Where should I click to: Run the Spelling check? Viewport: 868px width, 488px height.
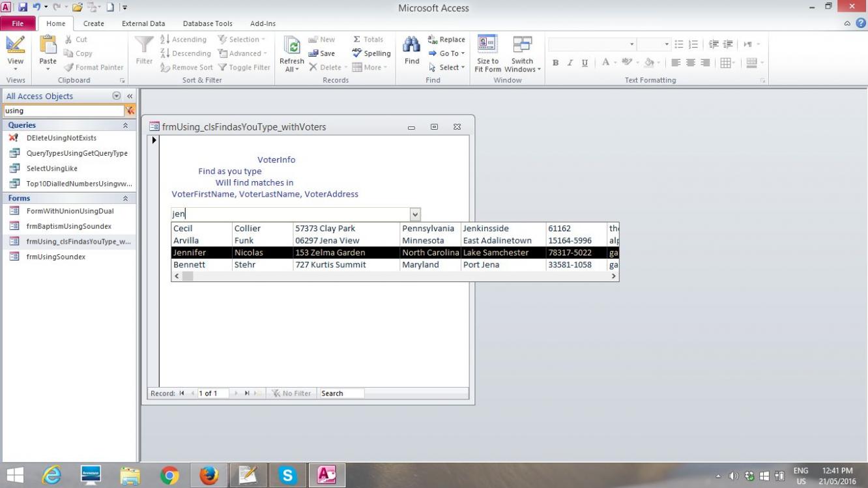coord(371,53)
